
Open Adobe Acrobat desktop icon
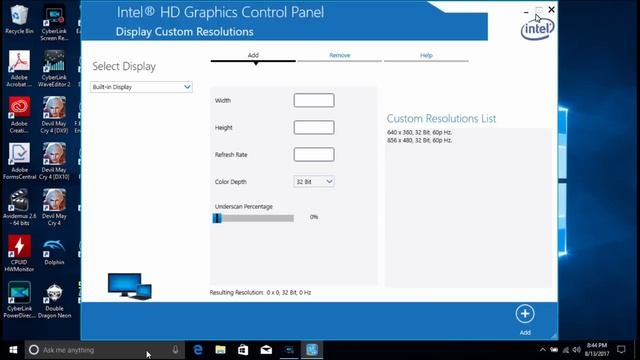(19, 68)
